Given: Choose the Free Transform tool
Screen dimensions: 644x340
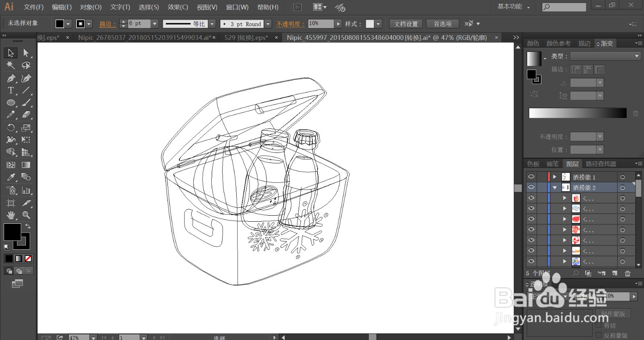Looking at the screenshot, I should [26, 140].
